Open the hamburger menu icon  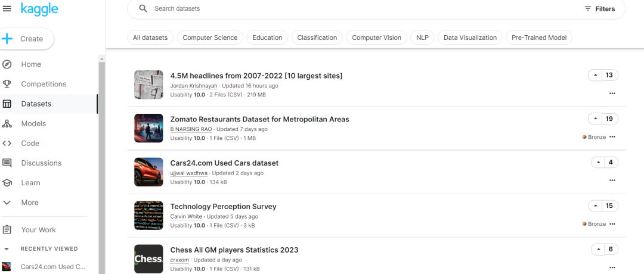pyautogui.click(x=7, y=8)
